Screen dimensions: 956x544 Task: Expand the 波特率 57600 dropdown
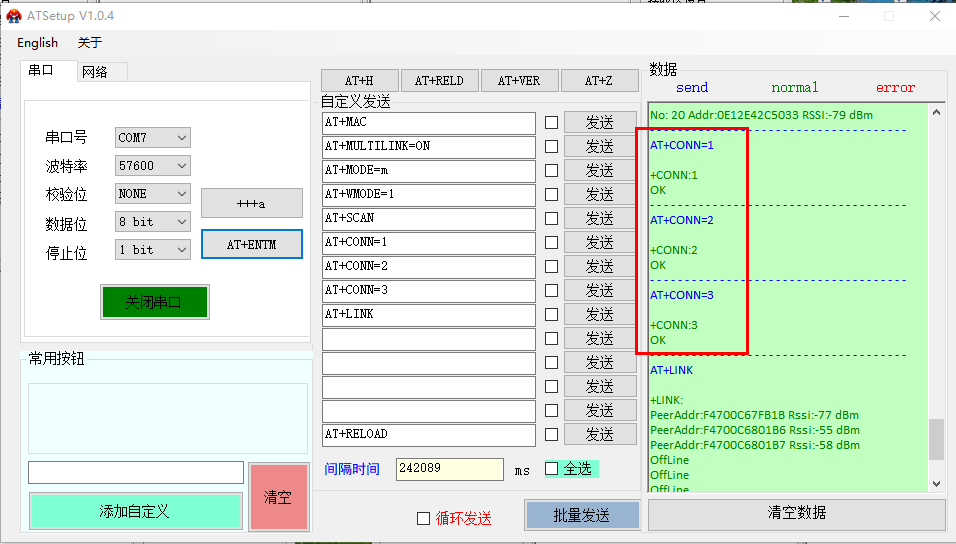pos(152,166)
